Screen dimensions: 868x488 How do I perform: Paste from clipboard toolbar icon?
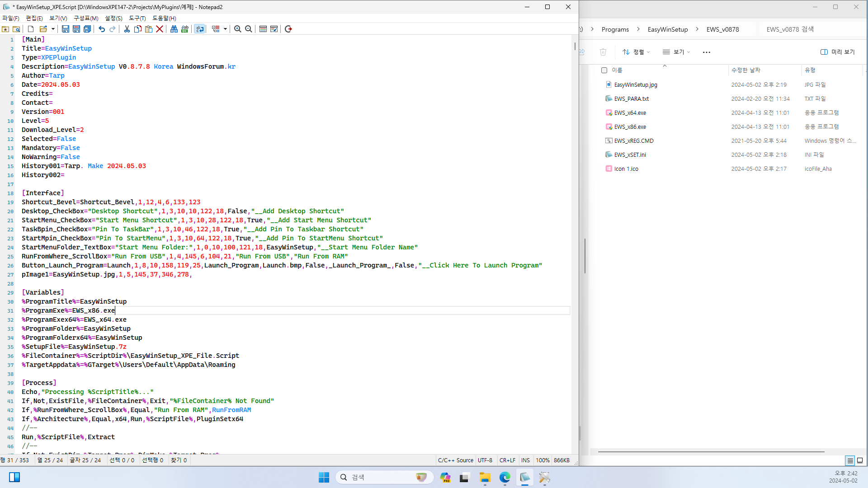(x=149, y=29)
